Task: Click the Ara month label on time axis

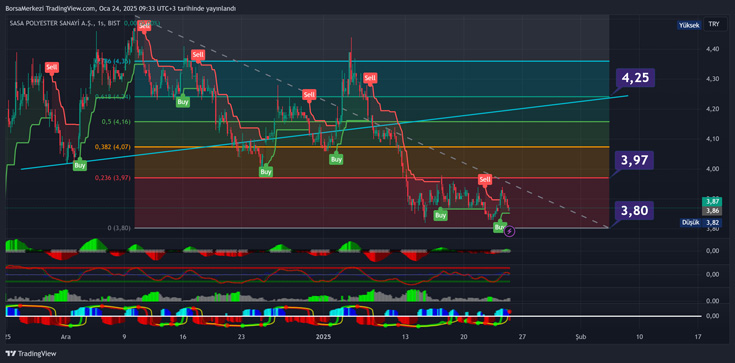Action: [x=66, y=337]
